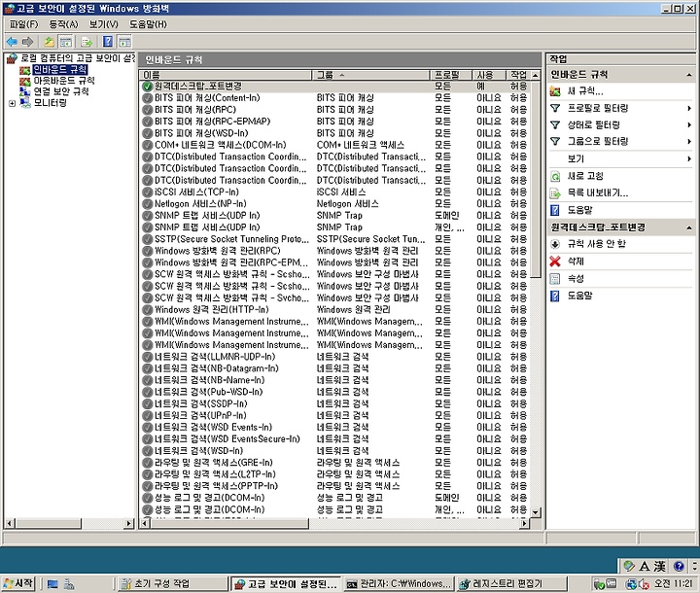Click the 프로필 column header
This screenshot has height=593, width=700.
(x=450, y=75)
